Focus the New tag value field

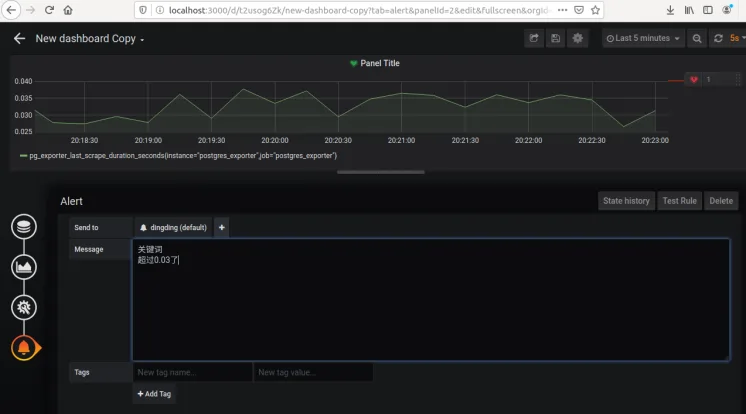(x=313, y=372)
